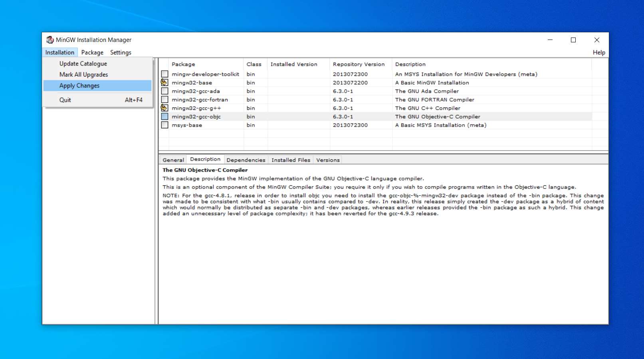Switch to the Dependencies tab
Image resolution: width=644 pixels, height=359 pixels.
[246, 160]
